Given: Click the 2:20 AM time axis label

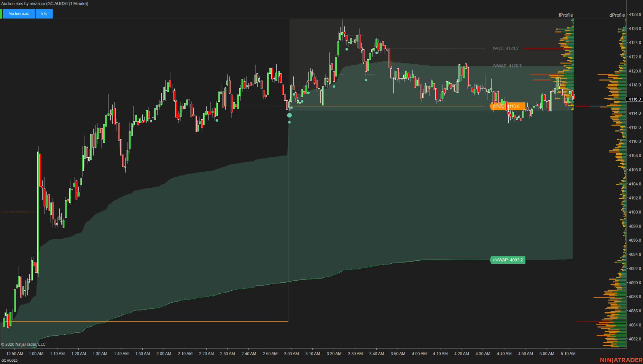Looking at the screenshot, I should pyautogui.click(x=207, y=354).
